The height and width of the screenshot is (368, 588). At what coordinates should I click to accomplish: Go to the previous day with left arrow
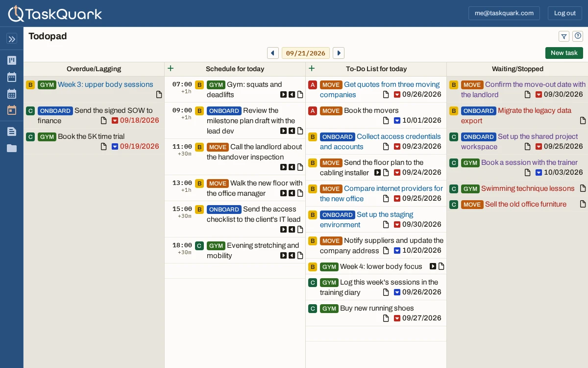tap(273, 53)
